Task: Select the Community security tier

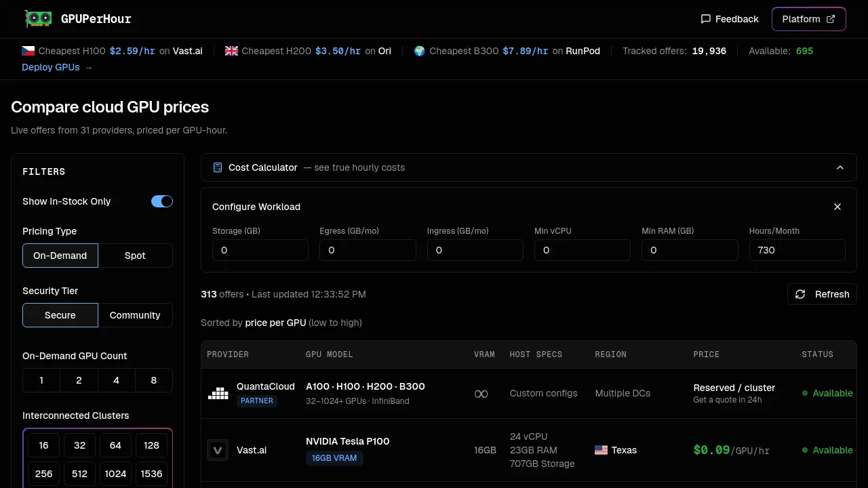Action: (136, 315)
